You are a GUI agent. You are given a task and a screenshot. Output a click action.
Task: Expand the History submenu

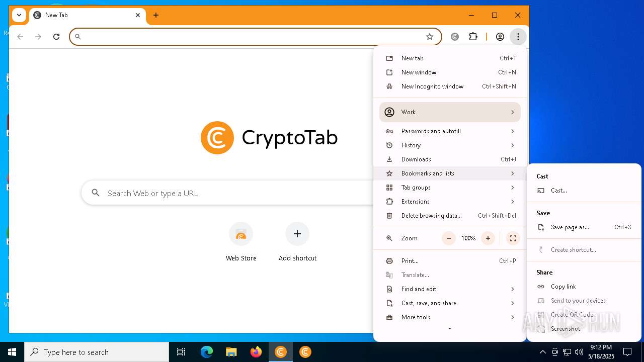click(450, 145)
